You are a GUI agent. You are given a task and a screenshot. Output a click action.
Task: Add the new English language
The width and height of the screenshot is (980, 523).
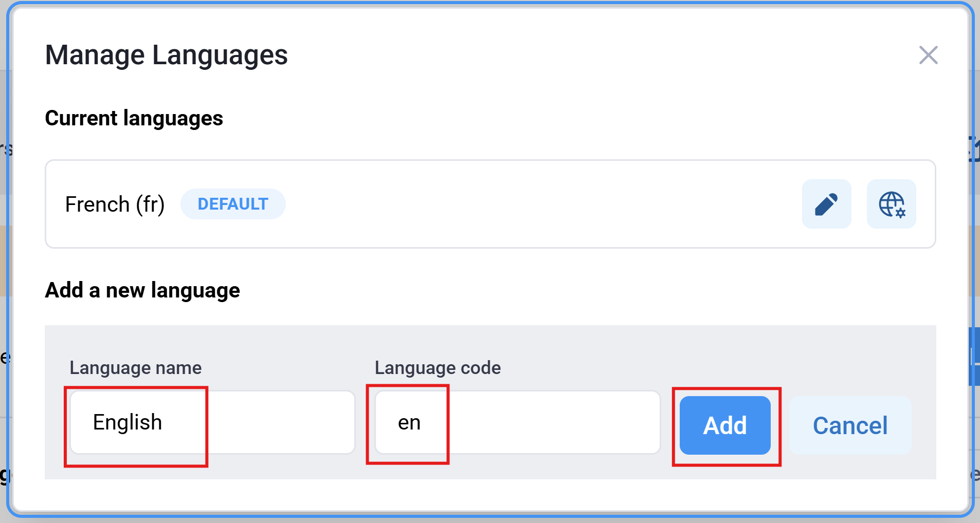[x=725, y=425]
